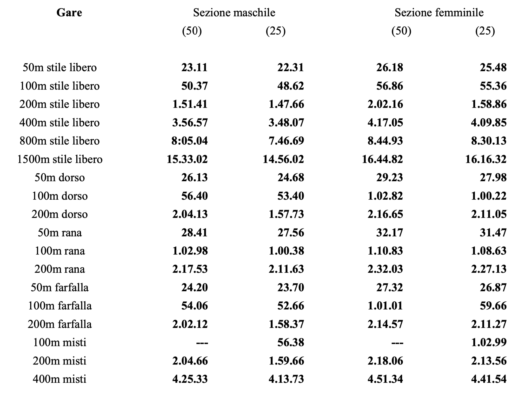The width and height of the screenshot is (532, 393).
Task: Select the final time 4.41.54
Action: tap(489, 379)
